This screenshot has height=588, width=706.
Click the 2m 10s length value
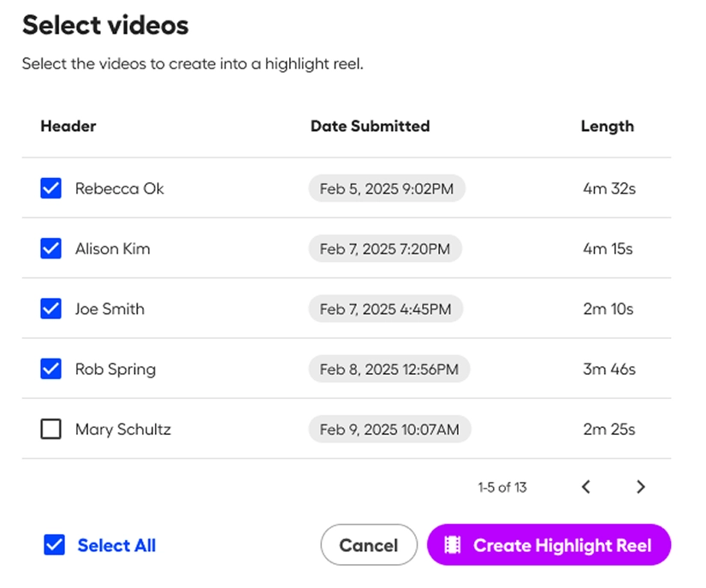click(608, 309)
